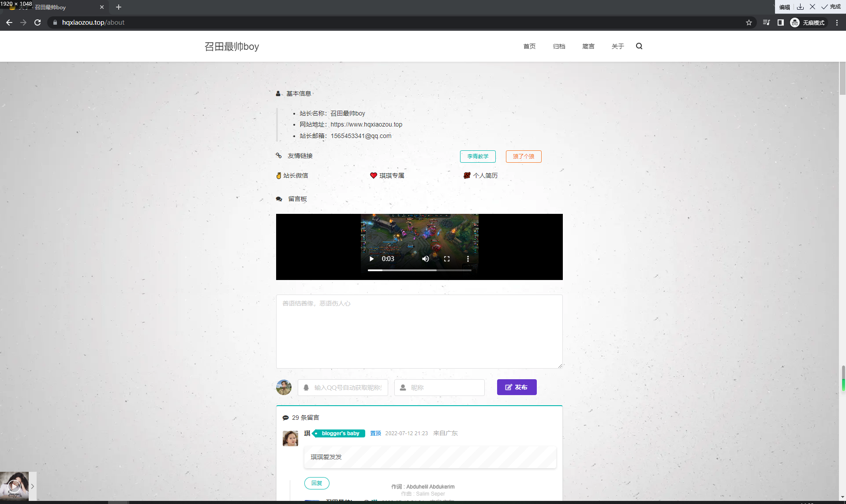846x504 pixels.
Task: Play the embedded game video
Action: (x=371, y=259)
